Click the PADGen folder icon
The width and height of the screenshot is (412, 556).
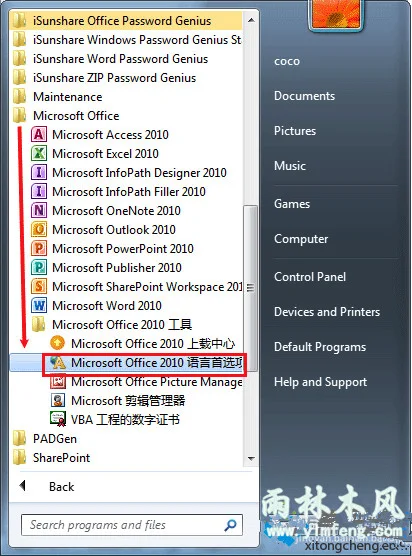tap(20, 439)
